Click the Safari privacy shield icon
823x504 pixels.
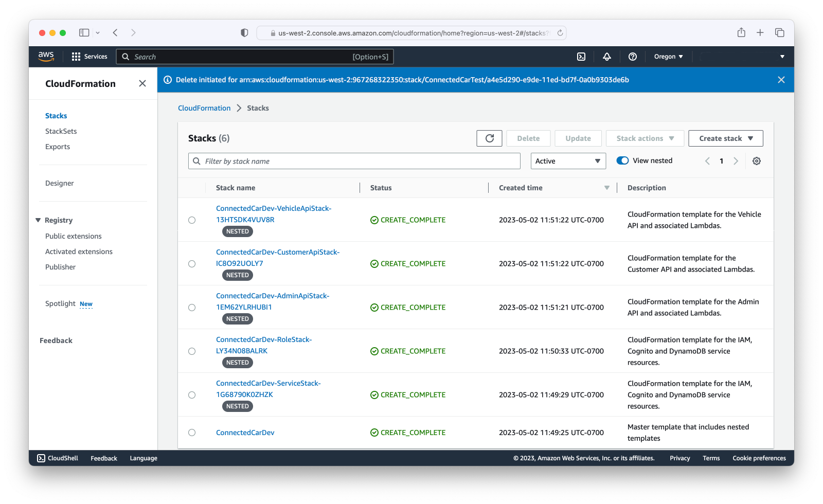coord(244,32)
